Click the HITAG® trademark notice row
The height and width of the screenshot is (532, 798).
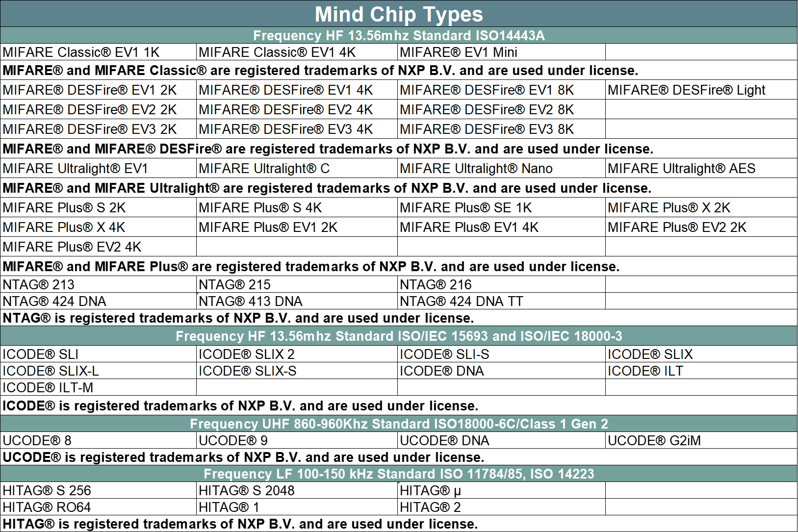click(399, 524)
